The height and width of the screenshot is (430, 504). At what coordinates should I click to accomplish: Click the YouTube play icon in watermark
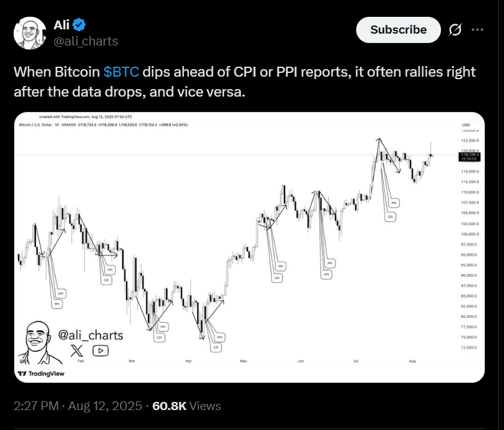100,351
